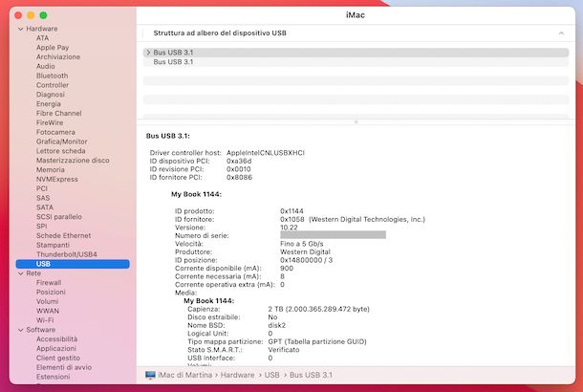Click the pane divider handle above details
The image size is (583, 392).
coord(356,122)
